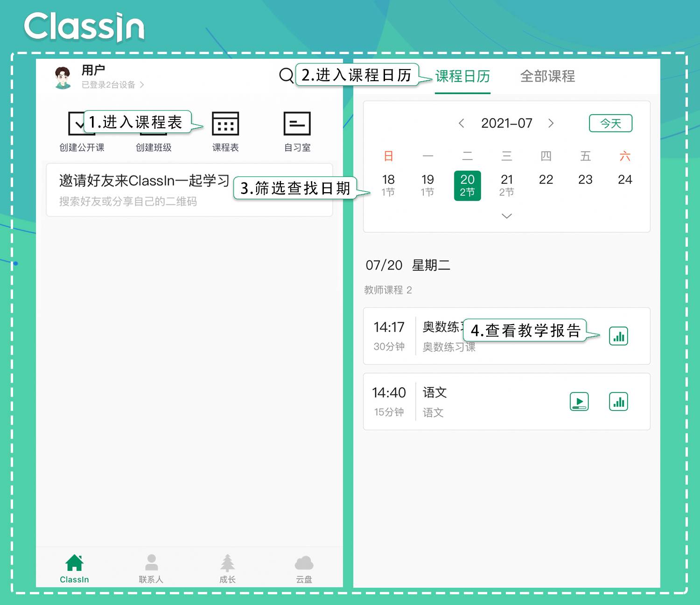Switch to the 联系人 contacts tab

click(x=151, y=569)
